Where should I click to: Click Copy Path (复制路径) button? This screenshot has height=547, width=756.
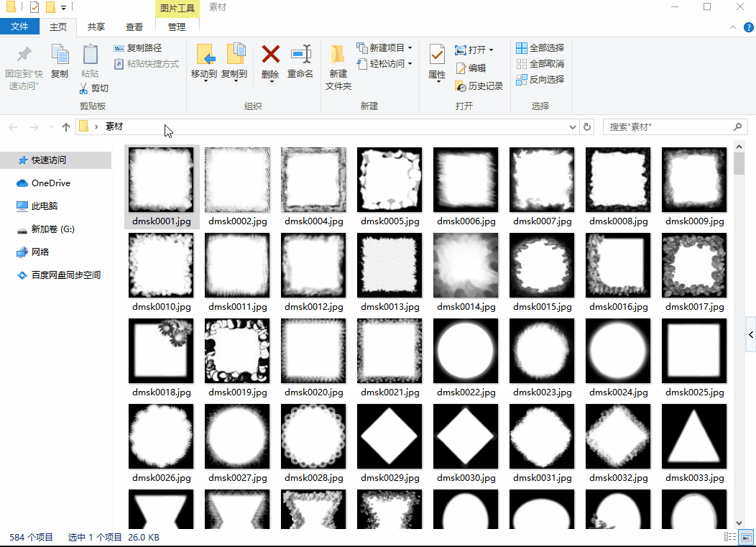pos(138,48)
